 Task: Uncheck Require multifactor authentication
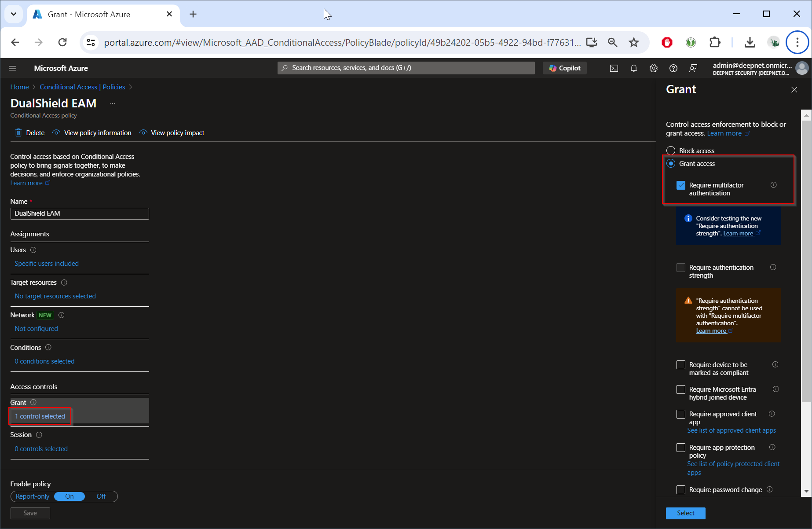coord(681,185)
